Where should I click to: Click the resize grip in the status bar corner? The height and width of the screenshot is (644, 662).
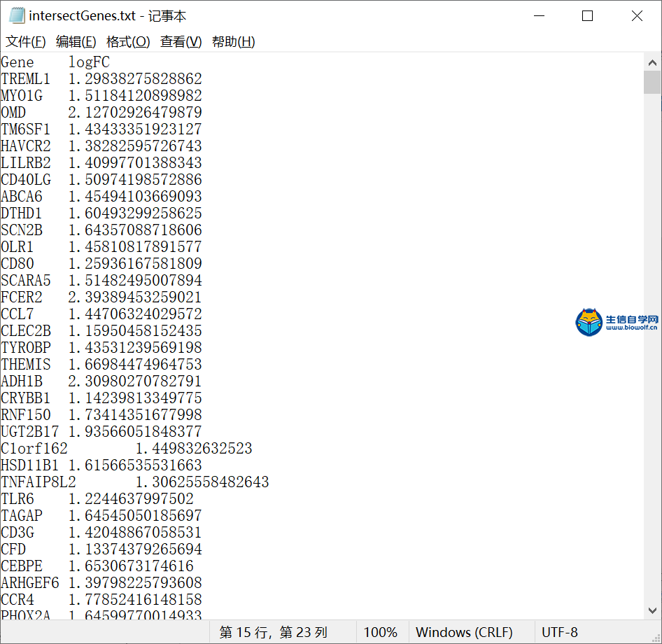pyautogui.click(x=656, y=638)
